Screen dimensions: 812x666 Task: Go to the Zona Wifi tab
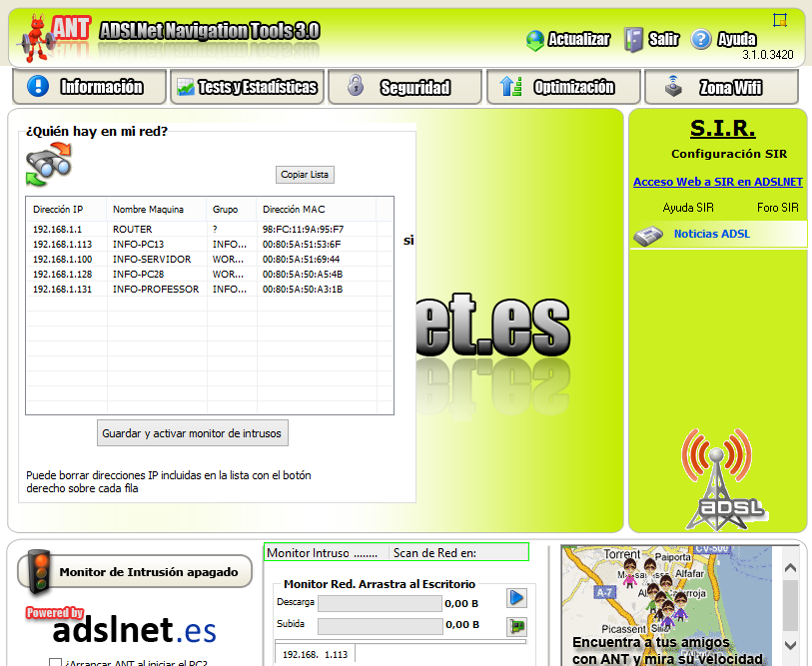point(721,87)
